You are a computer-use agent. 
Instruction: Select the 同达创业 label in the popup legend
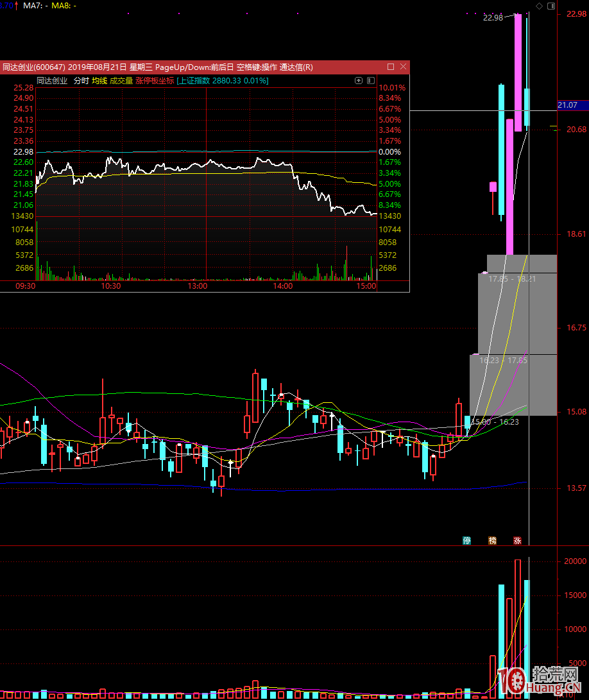(x=52, y=81)
